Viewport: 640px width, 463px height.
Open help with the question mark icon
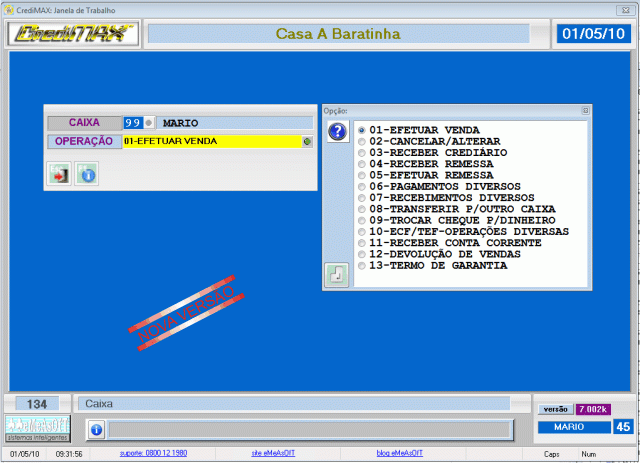[338, 132]
